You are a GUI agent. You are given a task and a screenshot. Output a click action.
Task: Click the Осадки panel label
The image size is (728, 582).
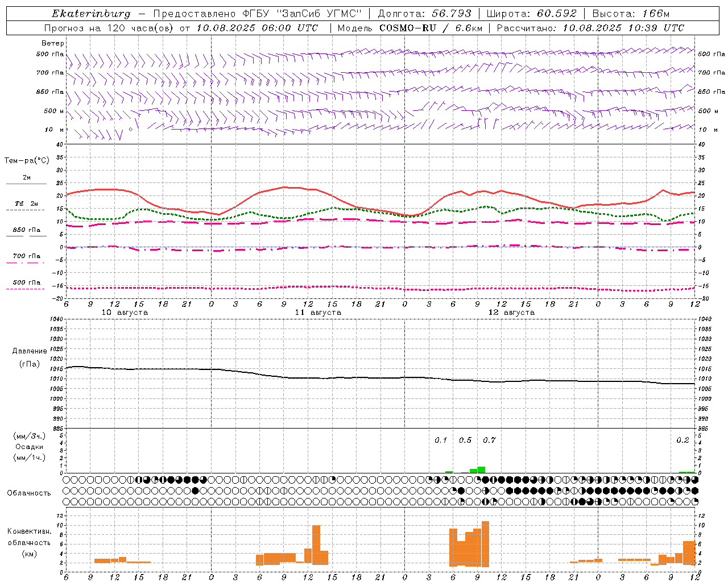point(29,447)
